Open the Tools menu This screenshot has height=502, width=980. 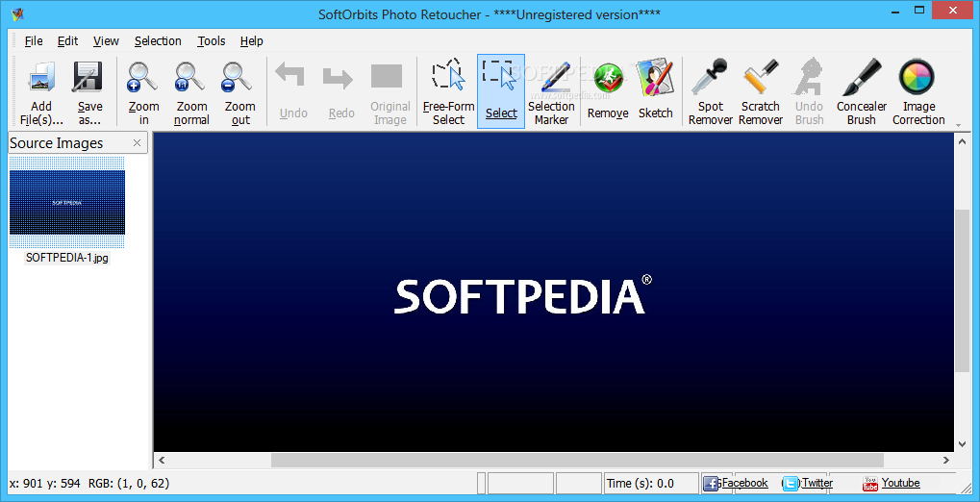(x=212, y=40)
